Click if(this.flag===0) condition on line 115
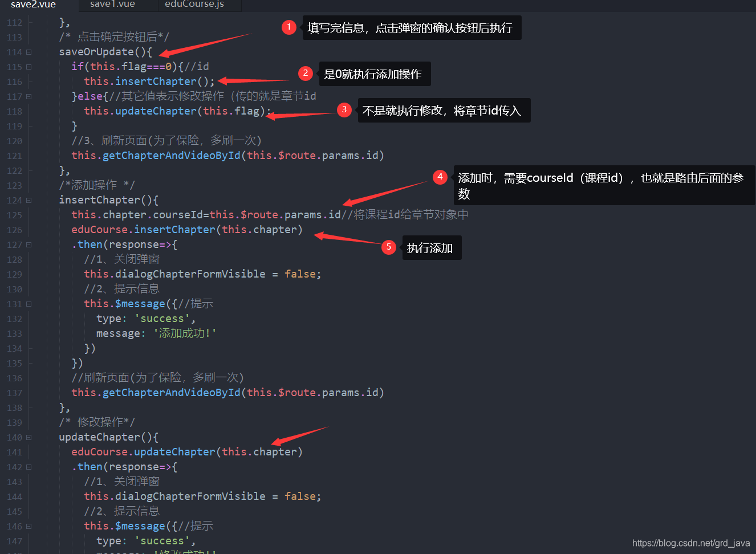The image size is (756, 554). [124, 67]
